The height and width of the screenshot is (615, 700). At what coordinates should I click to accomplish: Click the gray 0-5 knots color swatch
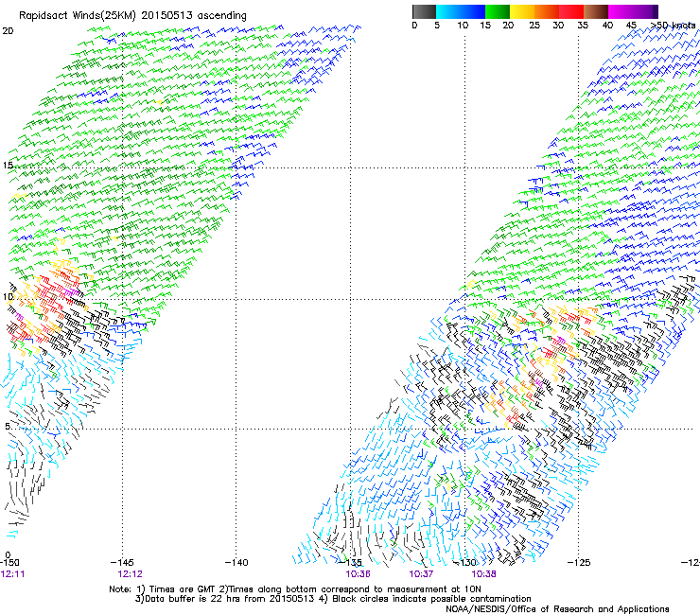click(x=424, y=11)
